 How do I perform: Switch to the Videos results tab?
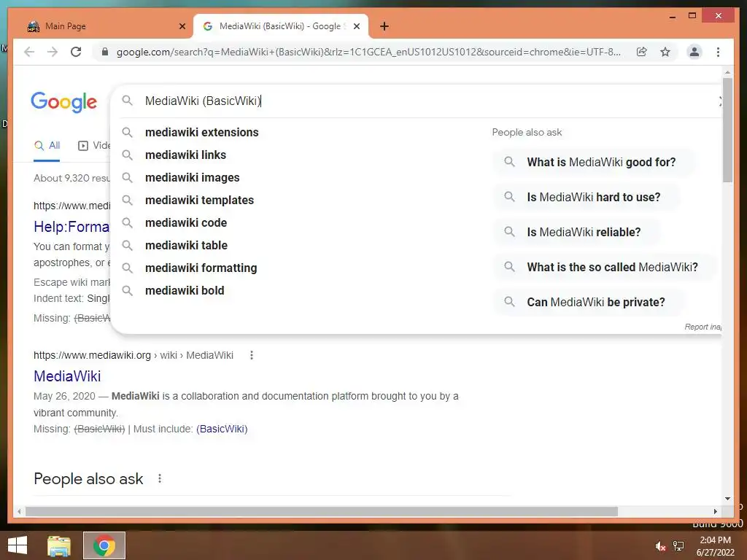[x=94, y=146]
